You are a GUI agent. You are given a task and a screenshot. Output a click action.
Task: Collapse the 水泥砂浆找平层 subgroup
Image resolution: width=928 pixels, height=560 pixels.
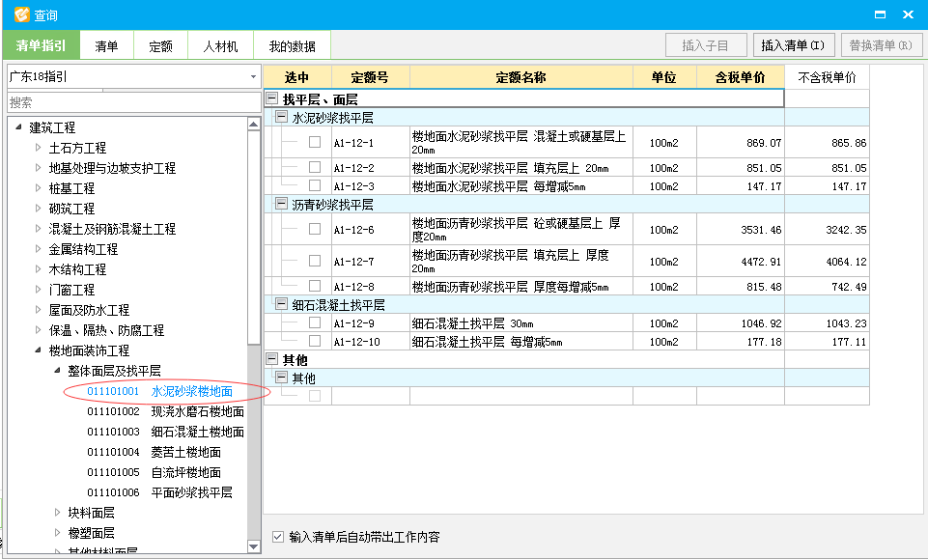pyautogui.click(x=282, y=117)
